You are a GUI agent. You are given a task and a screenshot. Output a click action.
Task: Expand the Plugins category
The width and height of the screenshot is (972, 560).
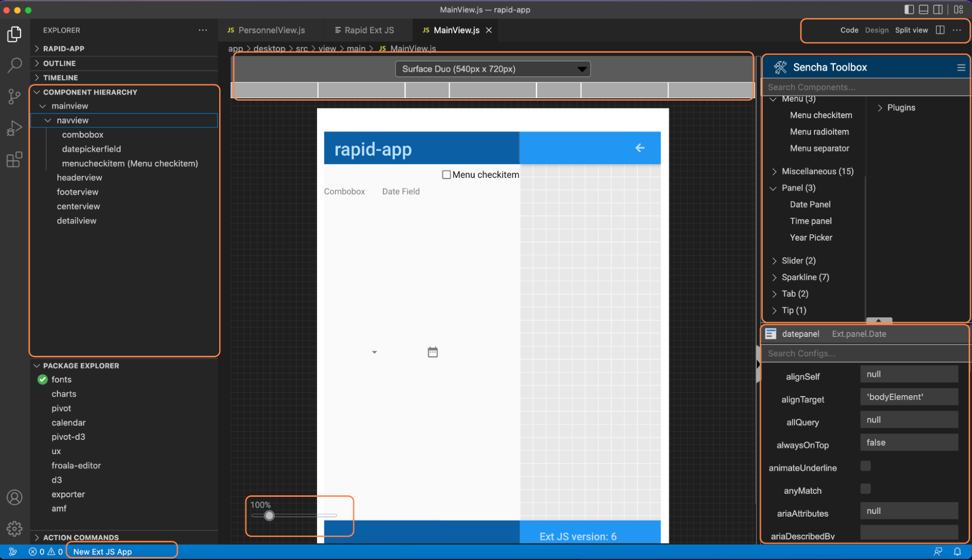pyautogui.click(x=880, y=108)
